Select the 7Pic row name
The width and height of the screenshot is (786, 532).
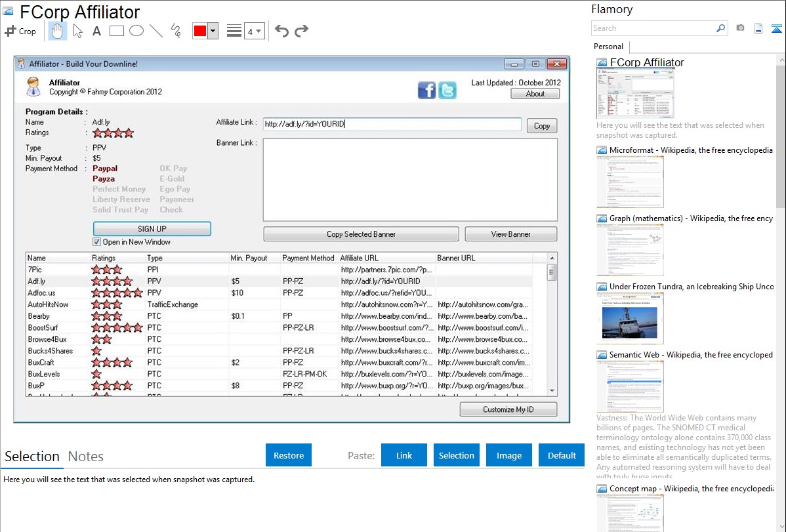[x=35, y=269]
